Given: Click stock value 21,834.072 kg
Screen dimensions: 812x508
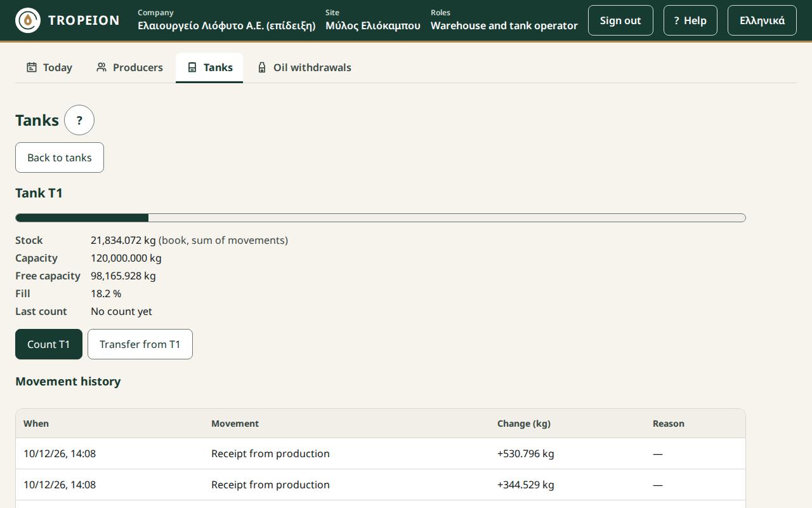Looking at the screenshot, I should point(123,240).
